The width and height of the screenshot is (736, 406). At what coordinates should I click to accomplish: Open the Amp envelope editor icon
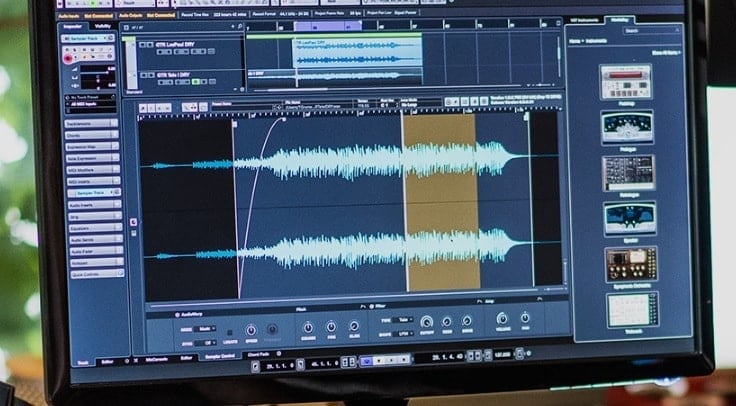(x=540, y=299)
